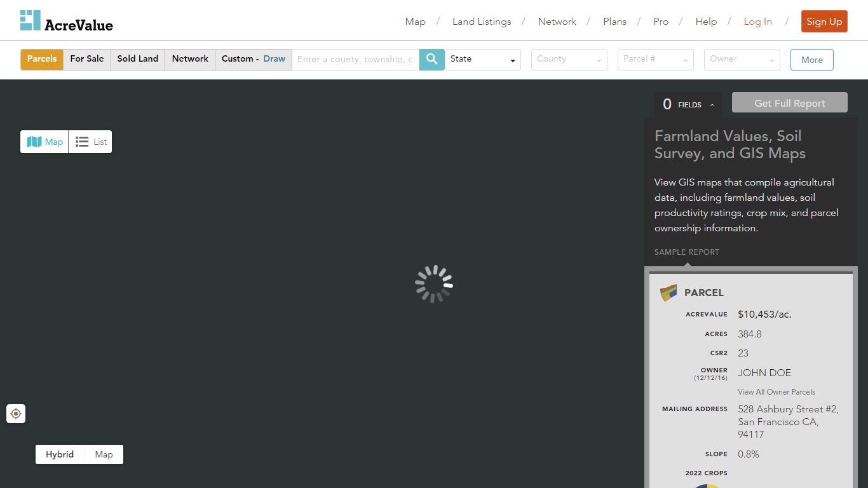
Task: Focus the county or township search field
Action: [355, 59]
